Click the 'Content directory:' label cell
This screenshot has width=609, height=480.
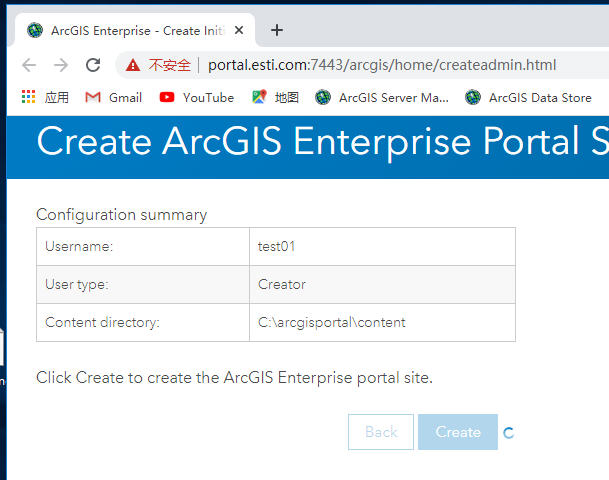[x=143, y=323]
